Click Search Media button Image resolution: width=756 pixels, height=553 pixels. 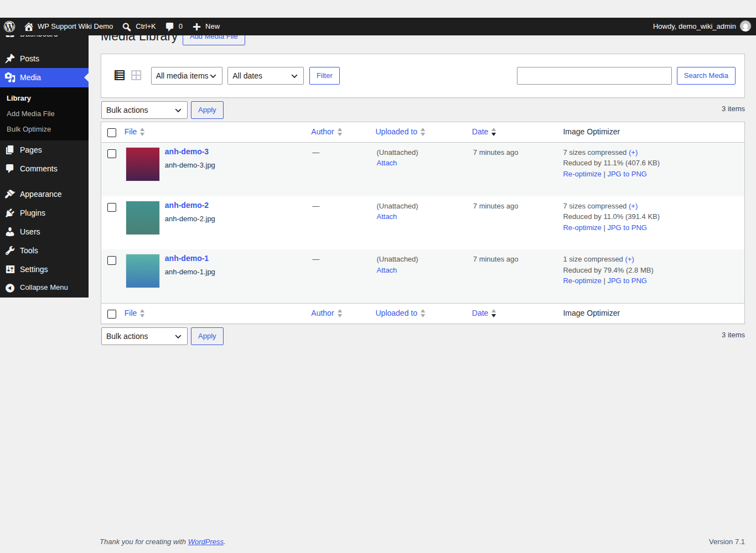(x=706, y=76)
